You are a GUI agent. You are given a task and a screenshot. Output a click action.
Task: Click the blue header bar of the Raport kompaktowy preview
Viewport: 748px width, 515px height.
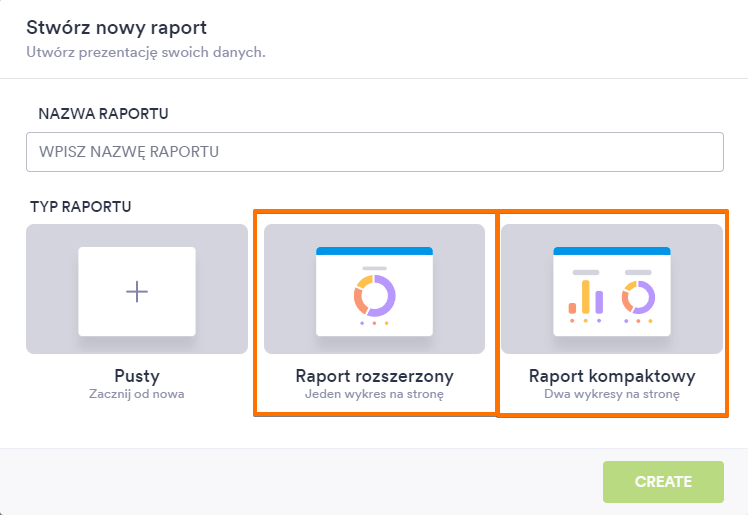tap(612, 251)
